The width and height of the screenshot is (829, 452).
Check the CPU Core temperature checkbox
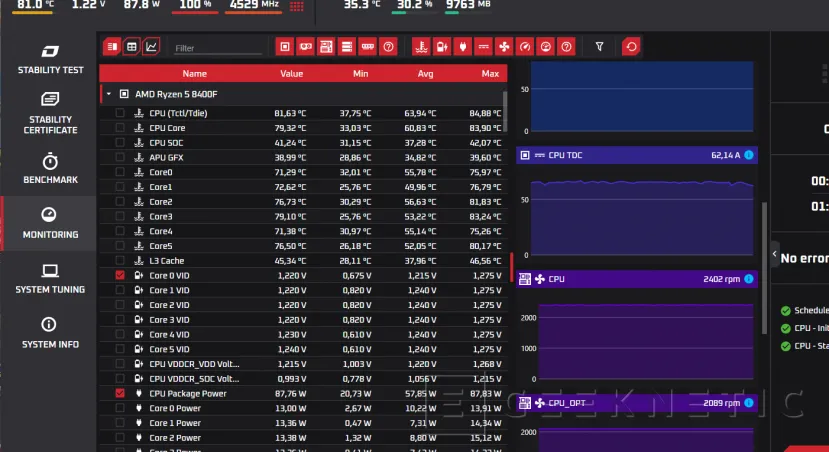click(x=120, y=127)
